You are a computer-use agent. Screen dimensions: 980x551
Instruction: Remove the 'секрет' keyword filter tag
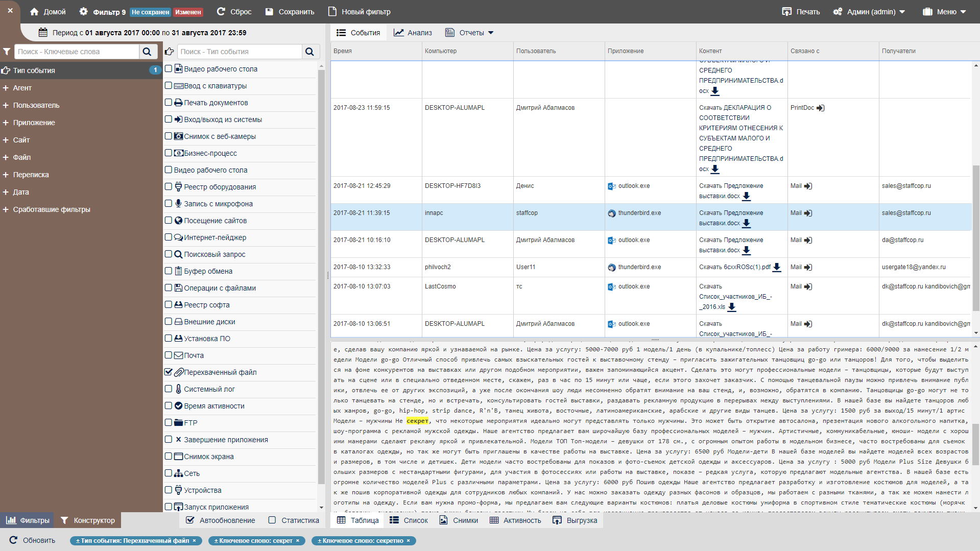click(x=298, y=541)
